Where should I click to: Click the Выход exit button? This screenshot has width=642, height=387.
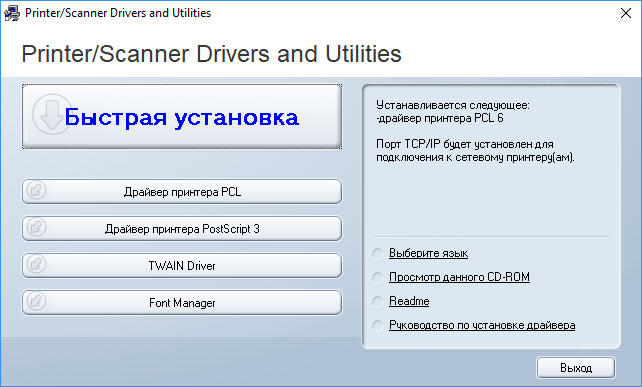576,368
